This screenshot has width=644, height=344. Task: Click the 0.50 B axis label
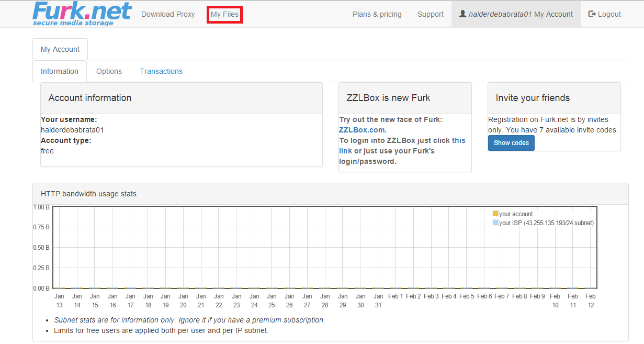tap(41, 248)
